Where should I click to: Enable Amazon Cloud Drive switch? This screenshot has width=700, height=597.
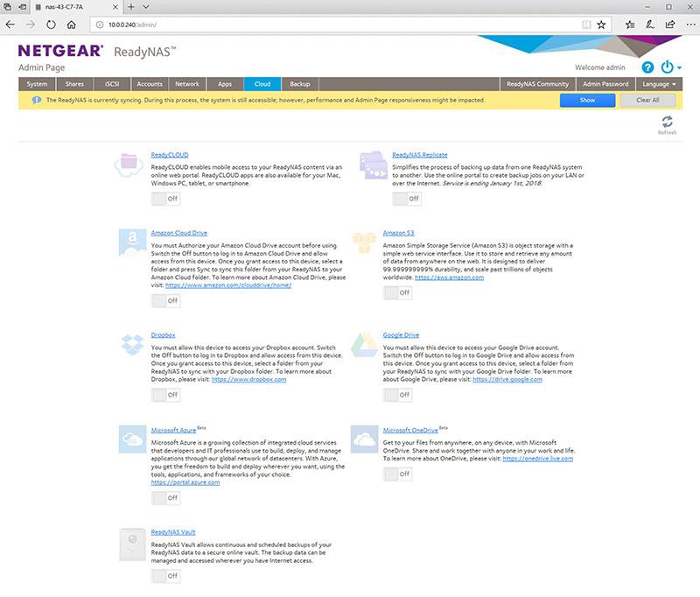165,301
